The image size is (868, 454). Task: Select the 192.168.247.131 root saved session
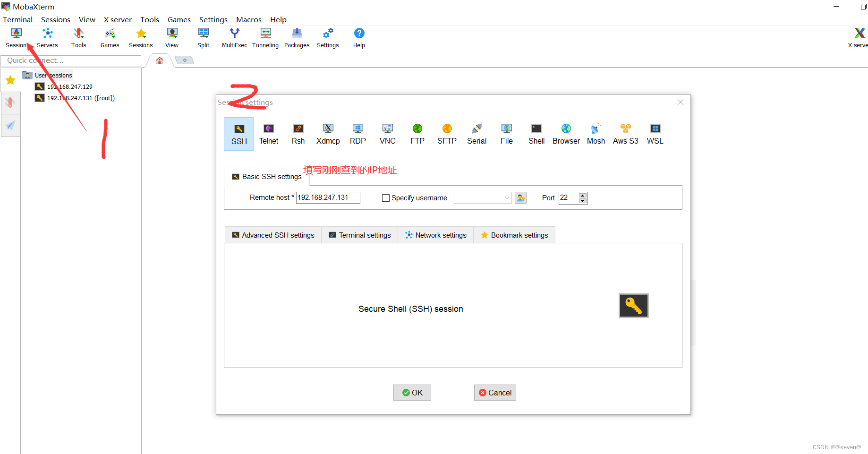tap(80, 98)
